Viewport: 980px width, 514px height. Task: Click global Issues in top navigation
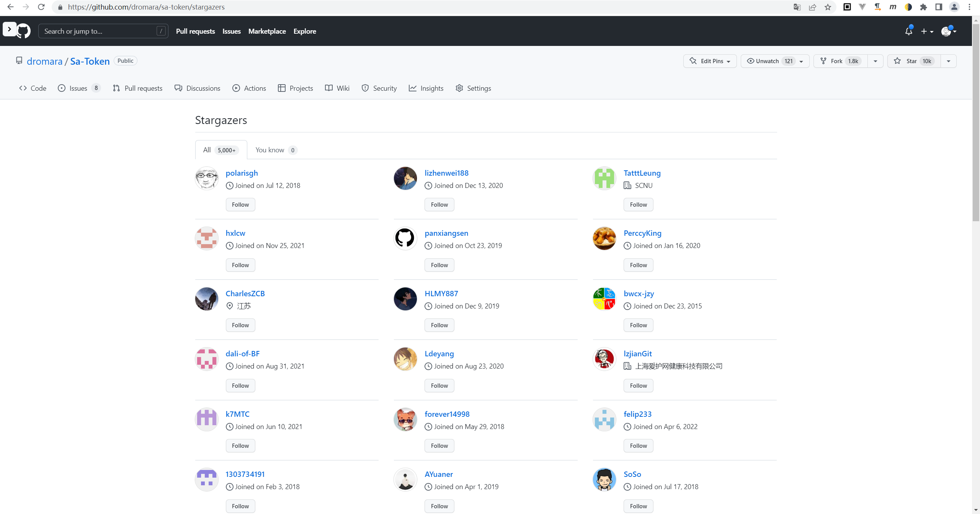[x=232, y=31]
